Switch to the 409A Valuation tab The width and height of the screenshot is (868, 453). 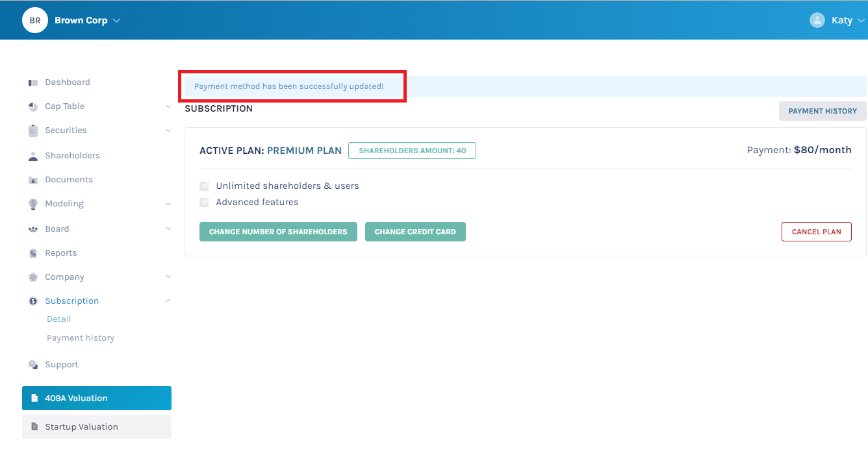click(x=96, y=398)
